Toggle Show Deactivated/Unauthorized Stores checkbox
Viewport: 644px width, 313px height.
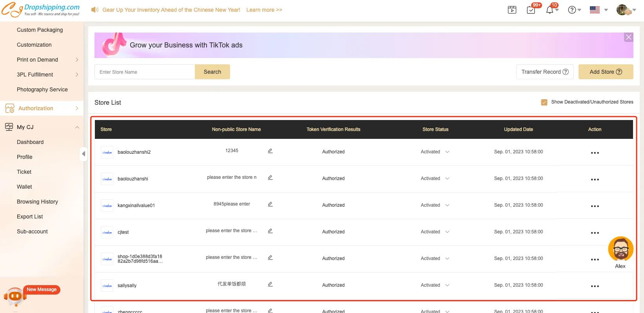click(x=544, y=102)
